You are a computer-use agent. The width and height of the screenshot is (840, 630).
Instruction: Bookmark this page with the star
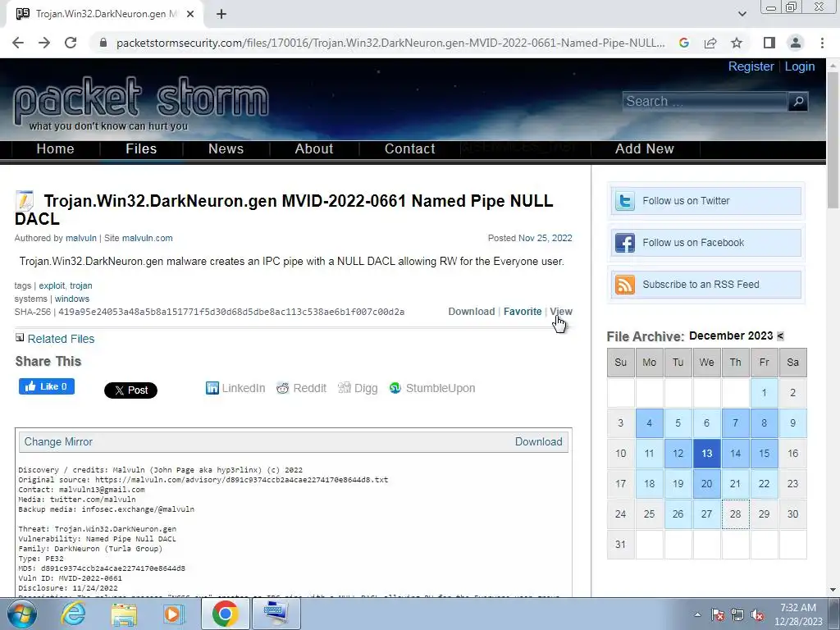737,43
